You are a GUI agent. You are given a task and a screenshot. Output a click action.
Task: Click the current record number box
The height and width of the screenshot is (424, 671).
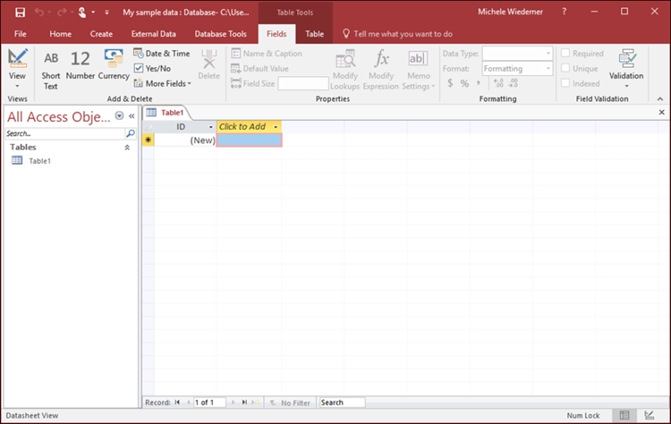[x=210, y=403]
